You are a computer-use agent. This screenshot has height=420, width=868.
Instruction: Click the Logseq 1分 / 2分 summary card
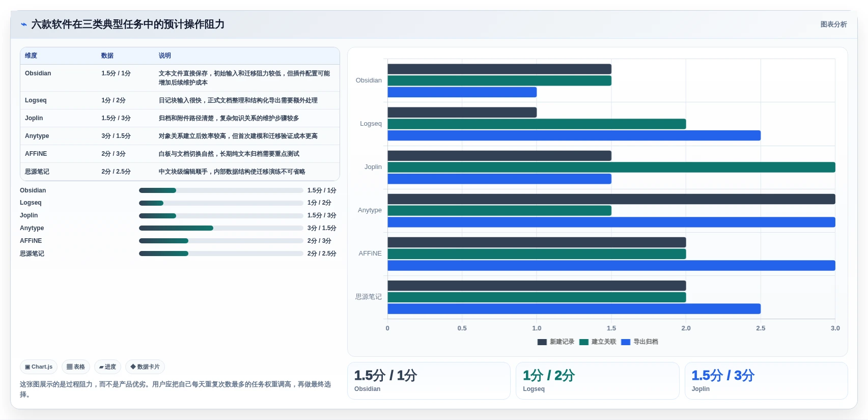pyautogui.click(x=597, y=381)
